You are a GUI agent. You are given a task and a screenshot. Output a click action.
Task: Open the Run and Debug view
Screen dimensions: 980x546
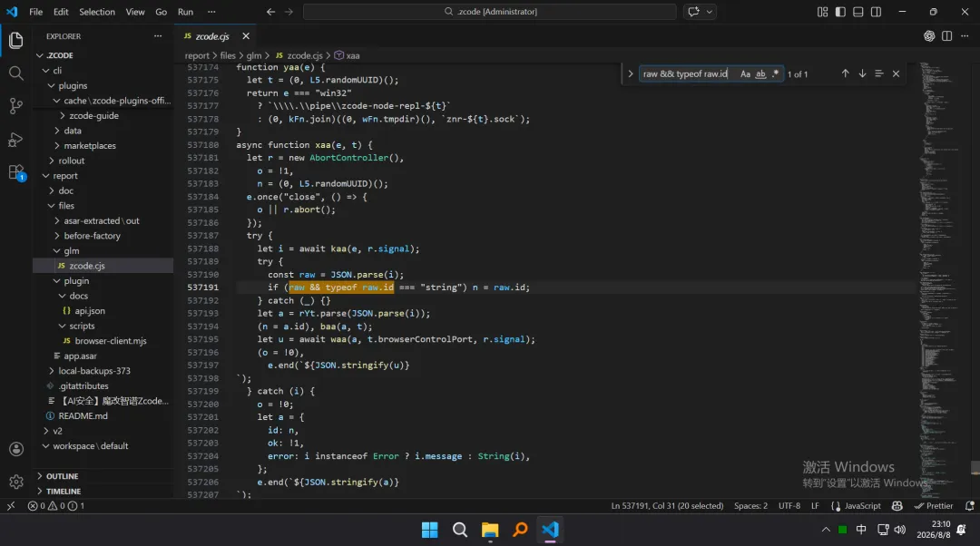tap(15, 140)
